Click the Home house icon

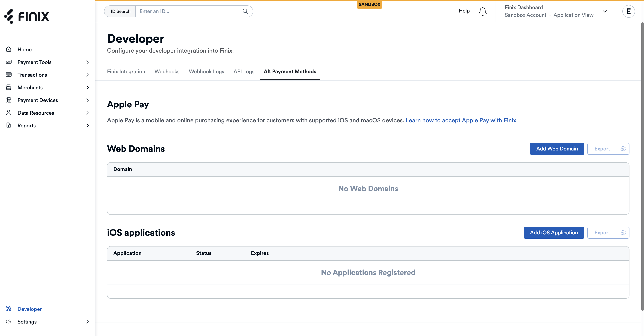[9, 49]
